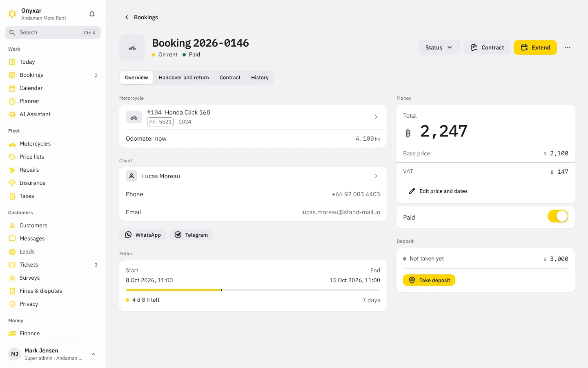Open Surveys page

53,278
